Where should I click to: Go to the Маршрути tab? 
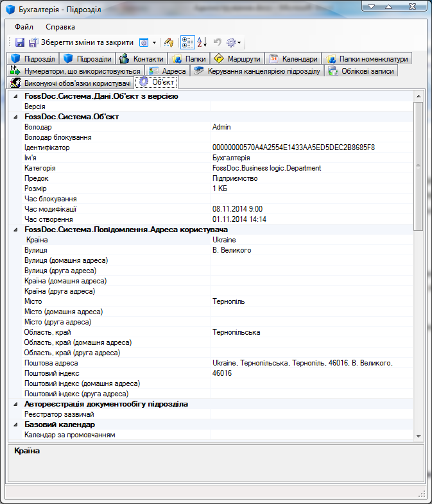point(238,59)
